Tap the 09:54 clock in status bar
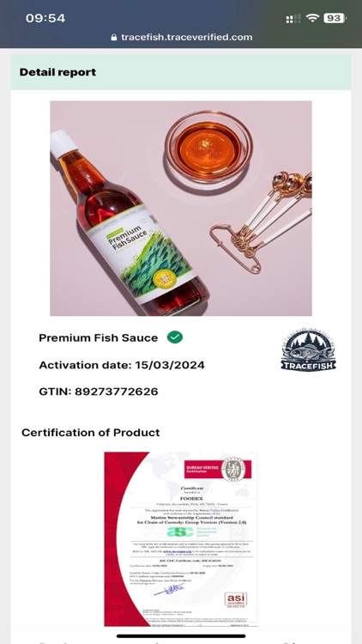Viewport: 362px width, 644px height. point(45,19)
